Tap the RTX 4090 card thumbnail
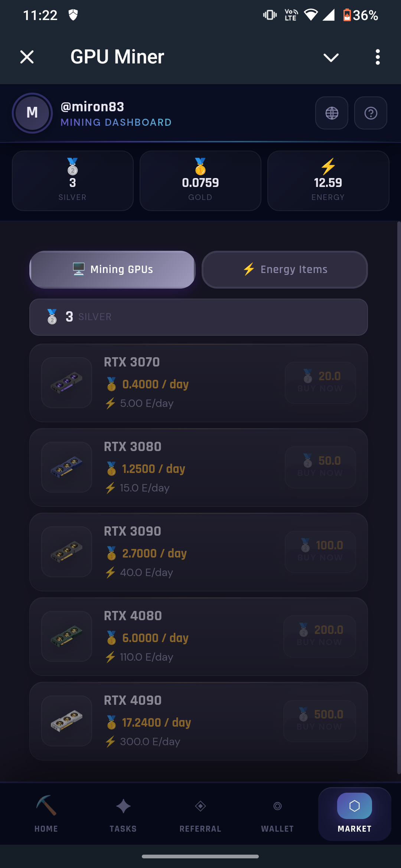 [x=67, y=721]
